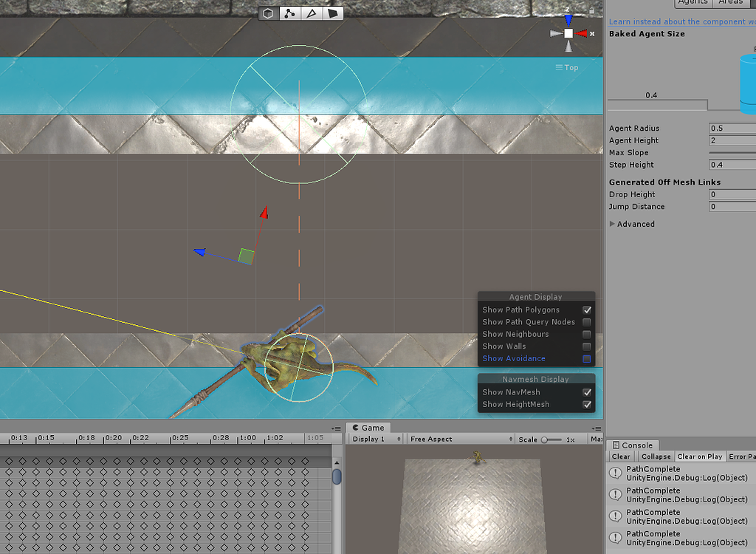Disable Show HeightMesh in Navmesh Display

pos(588,404)
